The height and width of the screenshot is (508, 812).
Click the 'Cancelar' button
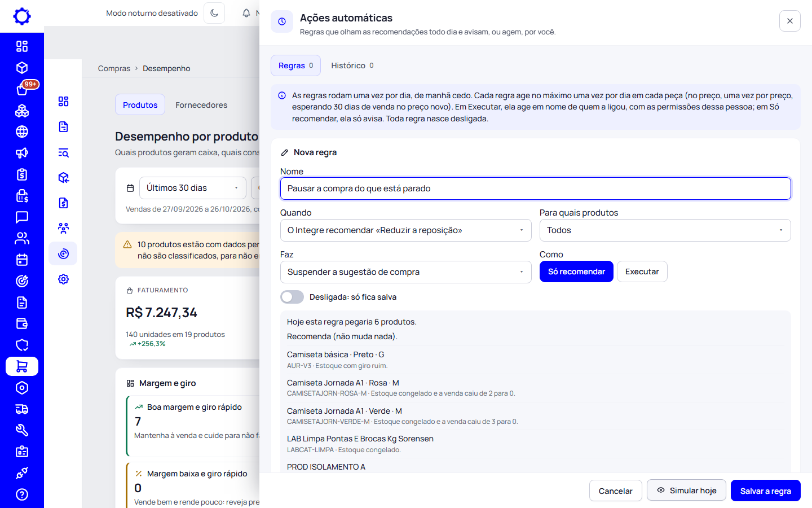pyautogui.click(x=615, y=491)
